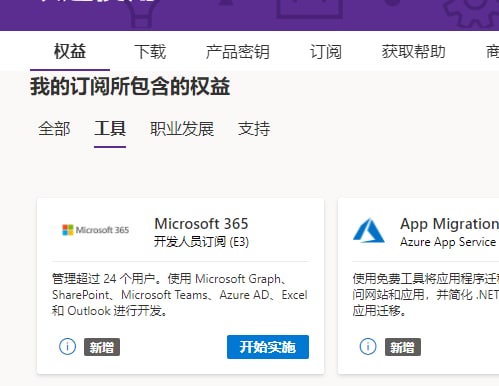Click the Microsoft 365 logo
The image size is (499, 386).
click(x=95, y=230)
